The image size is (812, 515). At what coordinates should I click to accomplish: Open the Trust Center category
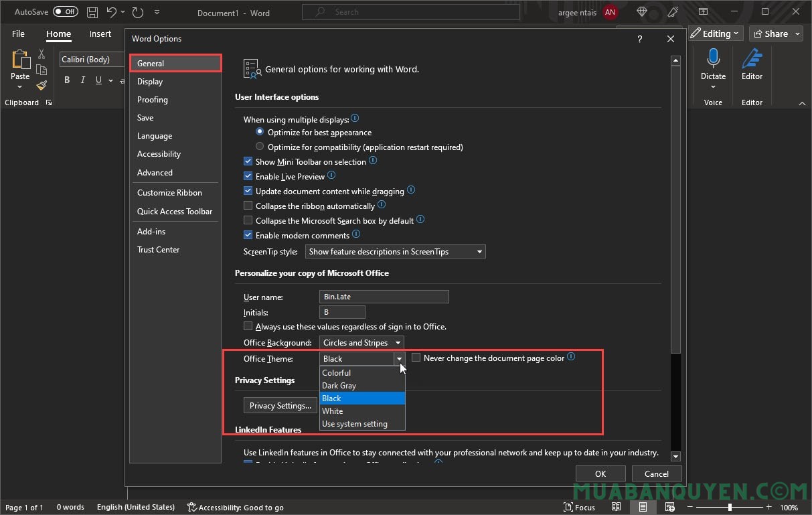point(175,250)
